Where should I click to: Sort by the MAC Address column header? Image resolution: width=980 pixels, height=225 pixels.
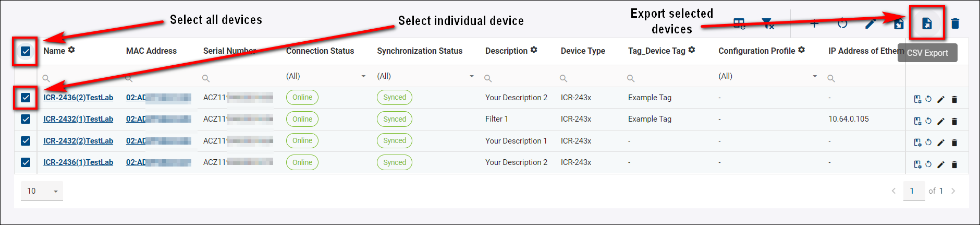pyautogui.click(x=151, y=51)
